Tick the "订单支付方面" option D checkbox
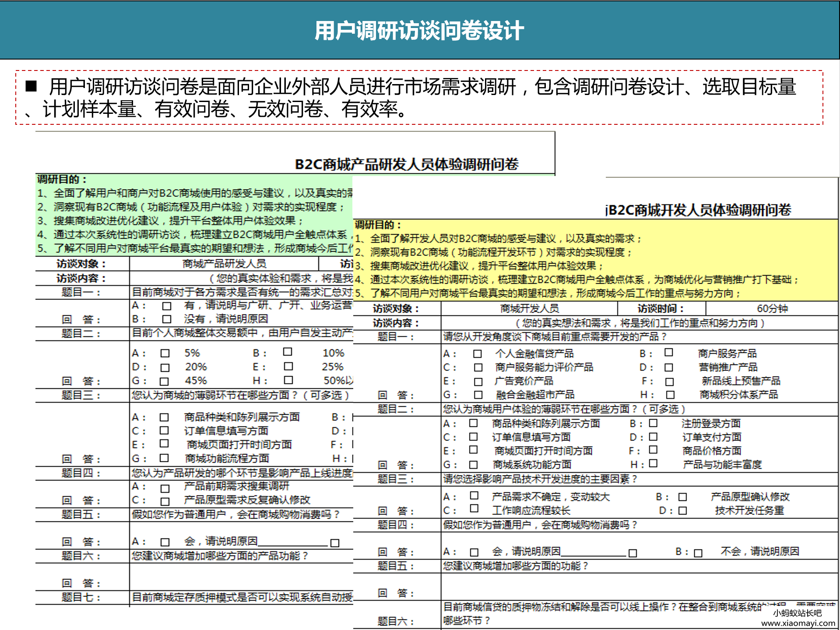 [653, 437]
